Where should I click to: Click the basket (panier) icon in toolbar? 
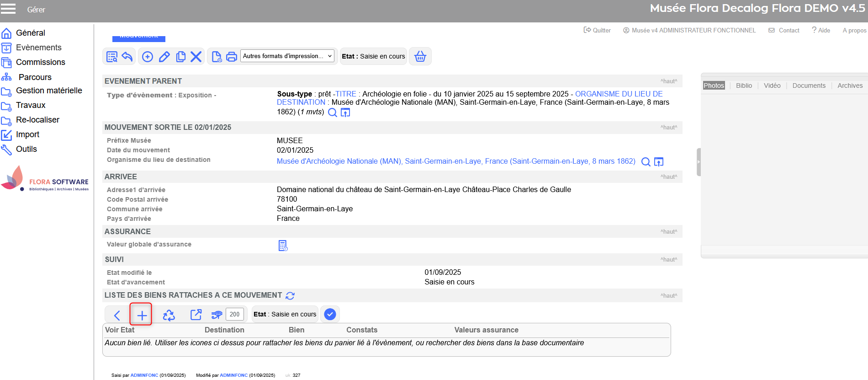(420, 56)
